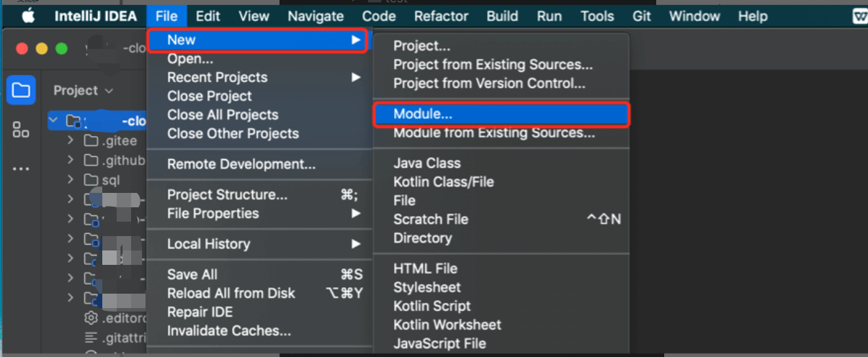Open the Refactor menu
This screenshot has height=357, width=868.
pyautogui.click(x=442, y=16)
